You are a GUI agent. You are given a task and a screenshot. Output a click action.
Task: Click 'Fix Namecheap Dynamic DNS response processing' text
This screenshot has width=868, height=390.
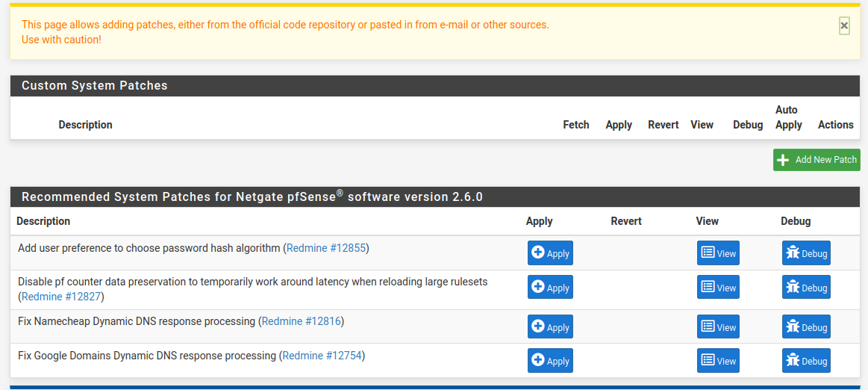[x=137, y=321]
